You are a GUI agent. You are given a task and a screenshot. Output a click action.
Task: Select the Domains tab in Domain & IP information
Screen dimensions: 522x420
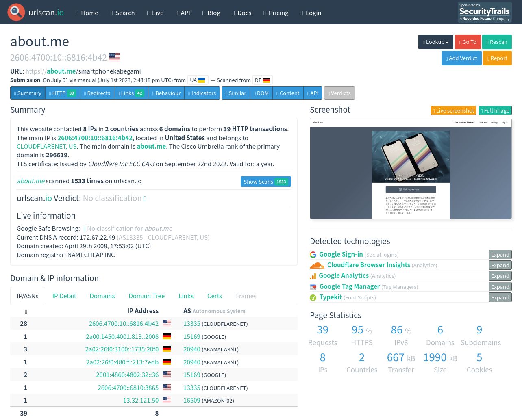click(102, 296)
